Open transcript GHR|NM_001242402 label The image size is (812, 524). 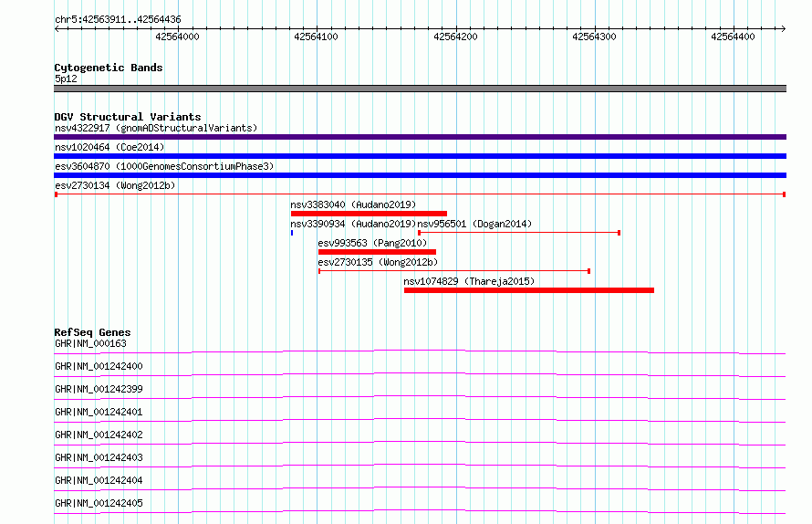[99, 435]
